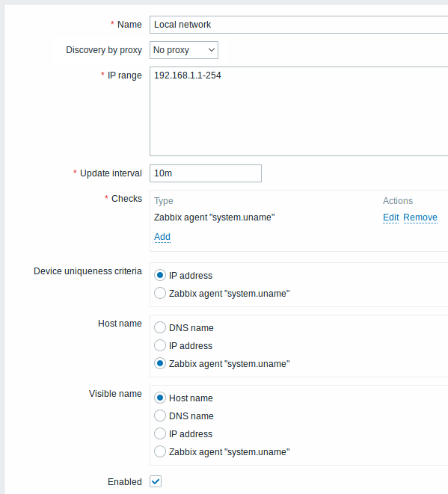
Task: Click the Actions column header in Checks
Action: [398, 201]
